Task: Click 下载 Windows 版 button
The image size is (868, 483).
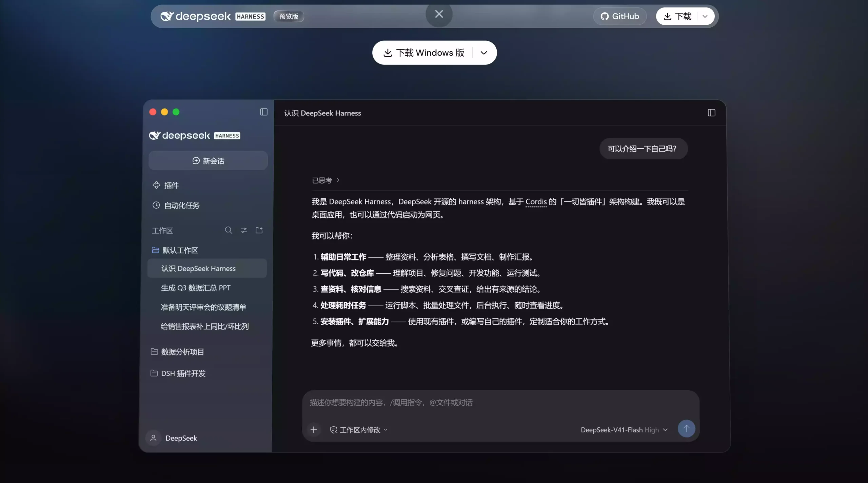Action: 423,53
